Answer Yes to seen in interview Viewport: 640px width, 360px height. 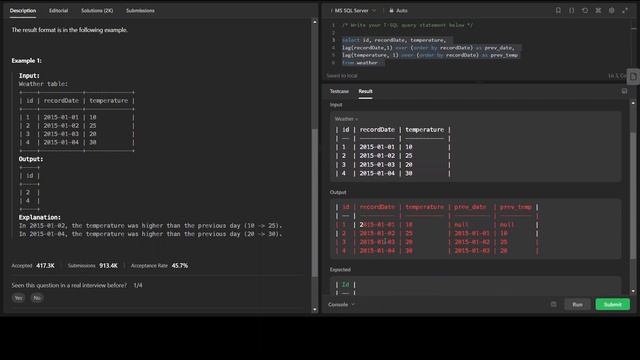click(18, 298)
